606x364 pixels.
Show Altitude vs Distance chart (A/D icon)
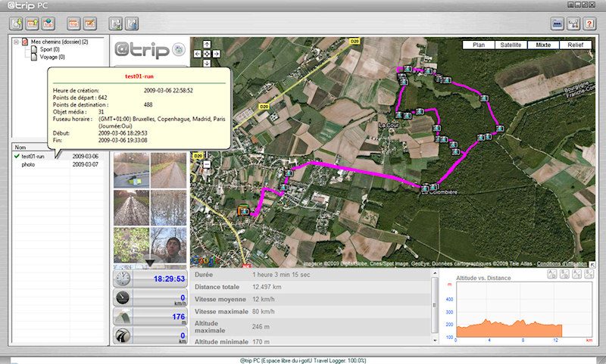552,274
